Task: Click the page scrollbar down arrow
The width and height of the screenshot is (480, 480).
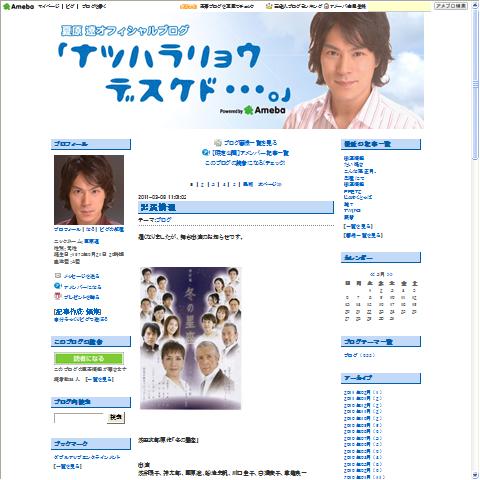Action: click(x=476, y=475)
